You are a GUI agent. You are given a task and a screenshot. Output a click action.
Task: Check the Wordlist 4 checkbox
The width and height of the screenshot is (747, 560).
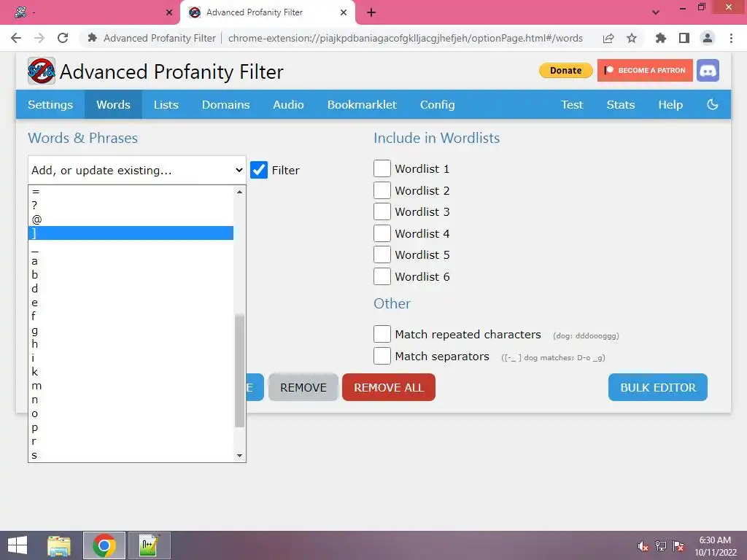pyautogui.click(x=382, y=233)
